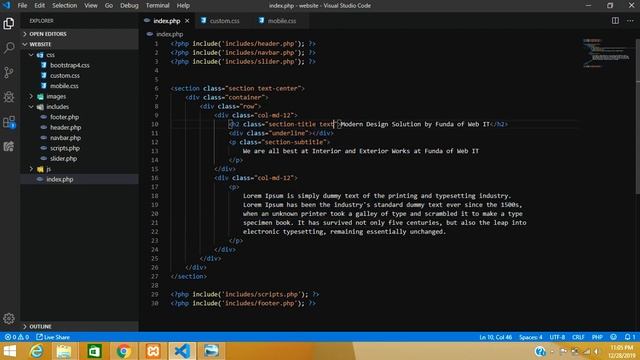640x360 pixels.
Task: Open File Explorer from the taskbar
Action: tap(64, 351)
